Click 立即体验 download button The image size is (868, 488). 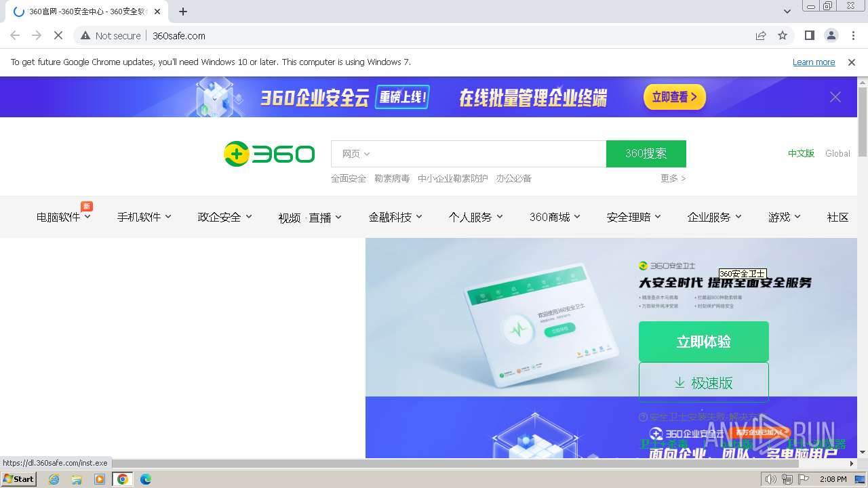click(x=704, y=342)
